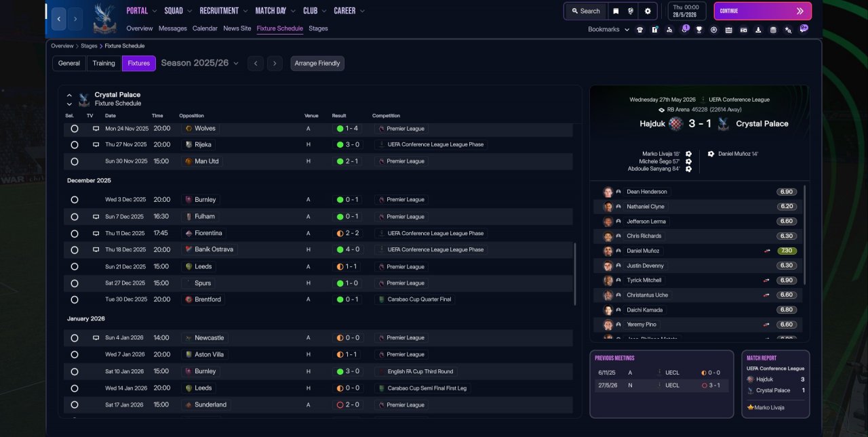The image size is (868, 437).
Task: Open the trophy icon in the Bookmarks bar
Action: click(x=698, y=30)
